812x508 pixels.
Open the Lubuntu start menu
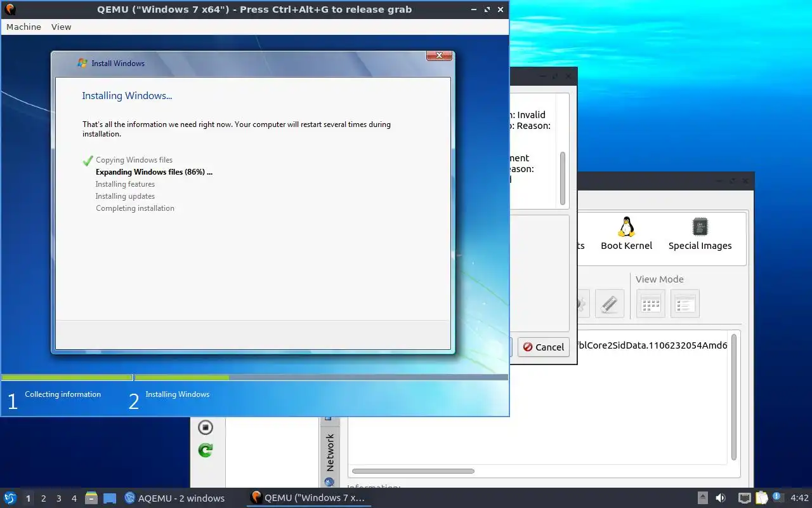point(10,498)
